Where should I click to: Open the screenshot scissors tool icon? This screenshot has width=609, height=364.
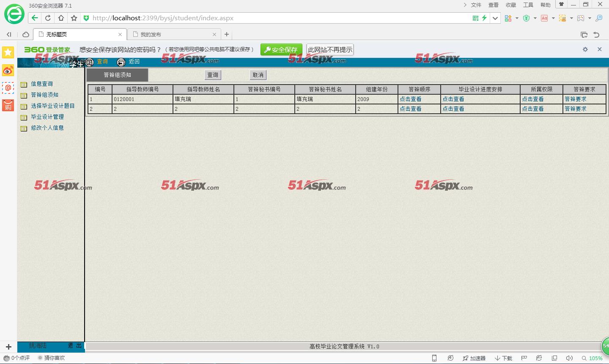tap(562, 18)
